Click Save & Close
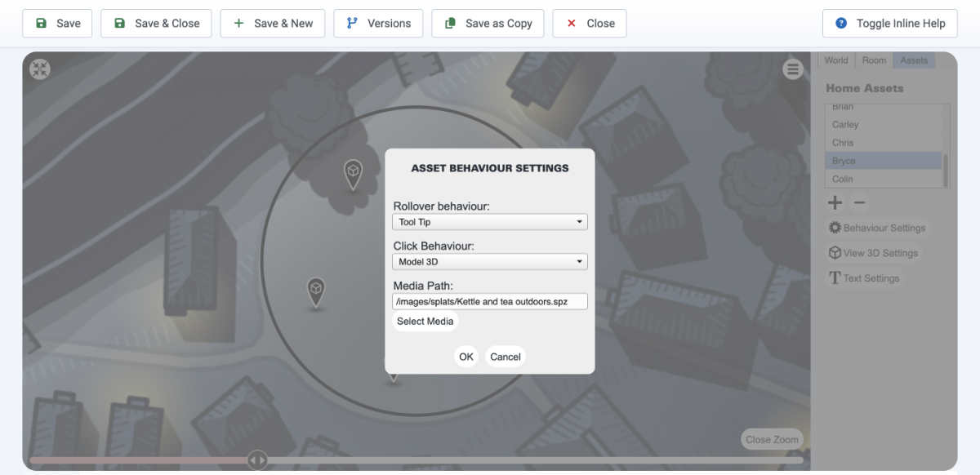 click(x=157, y=24)
